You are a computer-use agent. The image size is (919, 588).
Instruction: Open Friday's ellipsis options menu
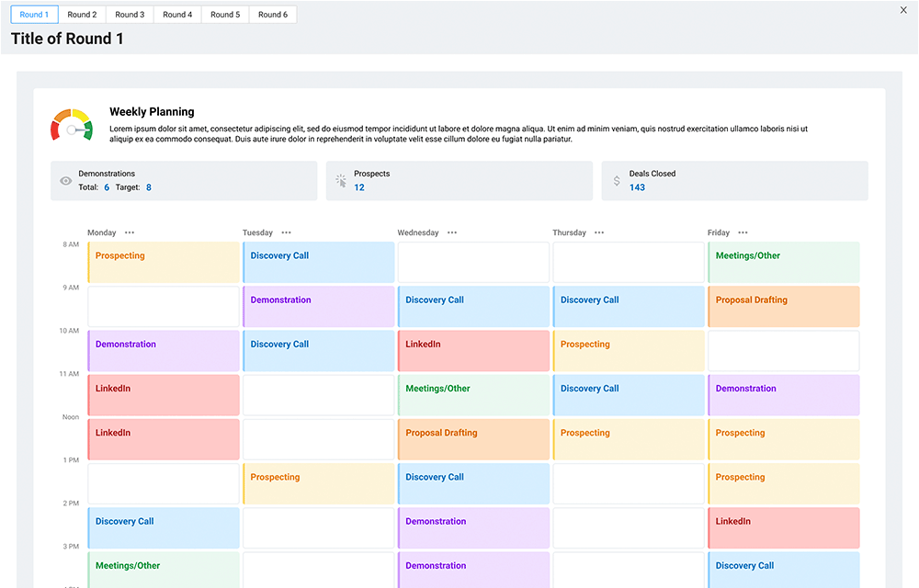[743, 232]
